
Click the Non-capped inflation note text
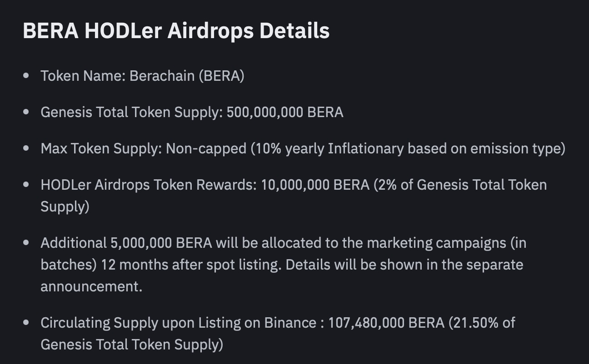click(365, 148)
